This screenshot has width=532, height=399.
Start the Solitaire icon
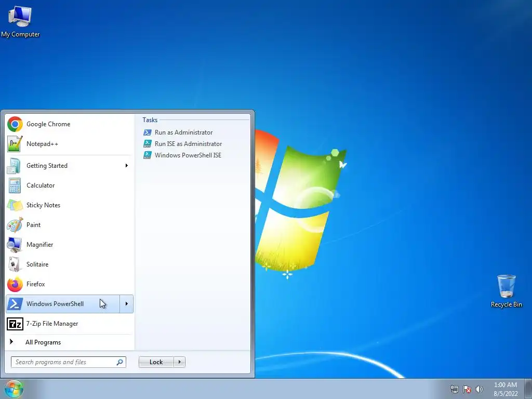click(15, 264)
